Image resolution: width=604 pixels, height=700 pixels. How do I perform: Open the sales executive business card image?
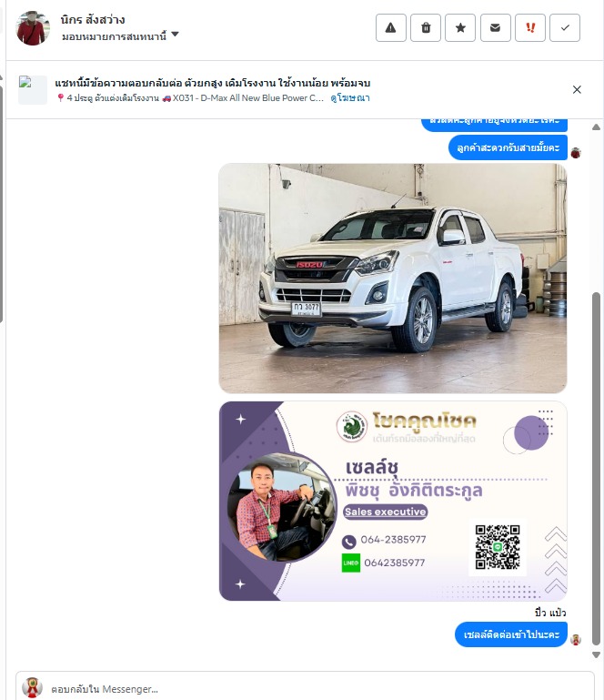(393, 501)
